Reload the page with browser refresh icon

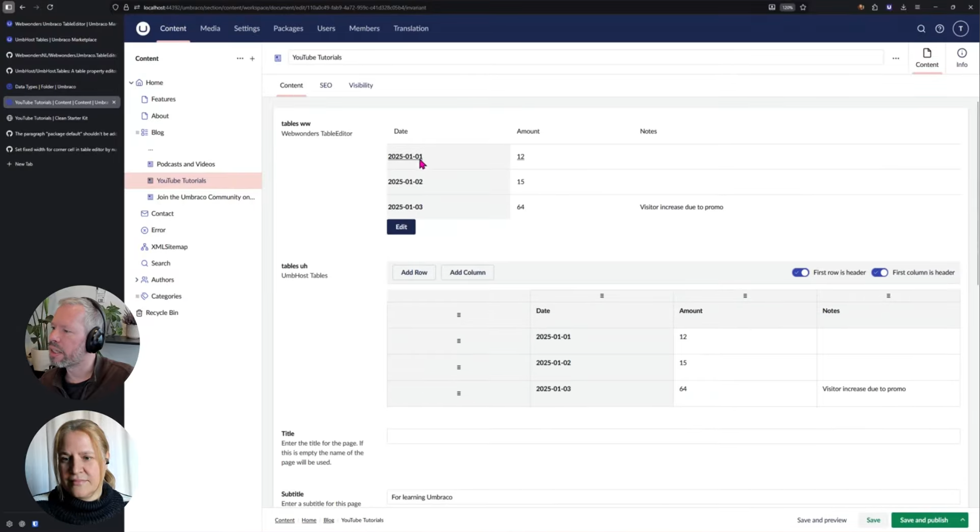pyautogui.click(x=50, y=7)
